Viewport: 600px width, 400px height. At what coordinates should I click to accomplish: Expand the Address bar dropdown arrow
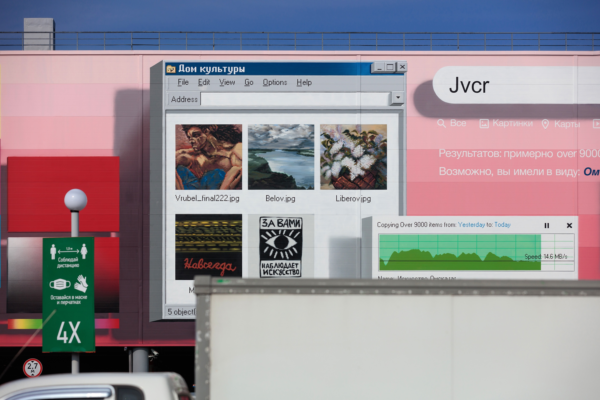pos(397,99)
